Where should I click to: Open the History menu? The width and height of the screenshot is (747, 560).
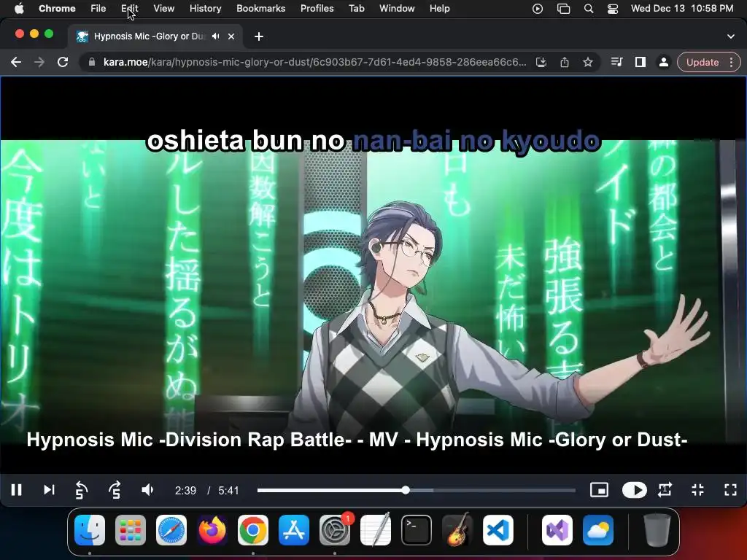pos(205,9)
